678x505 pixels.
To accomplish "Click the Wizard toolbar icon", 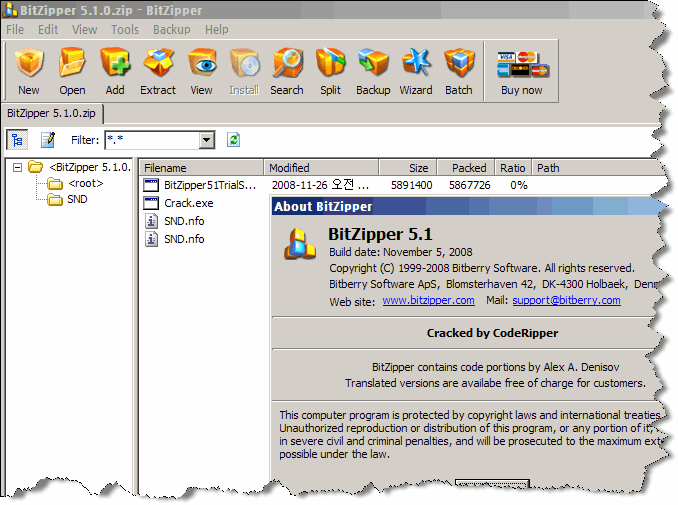I will [x=416, y=63].
